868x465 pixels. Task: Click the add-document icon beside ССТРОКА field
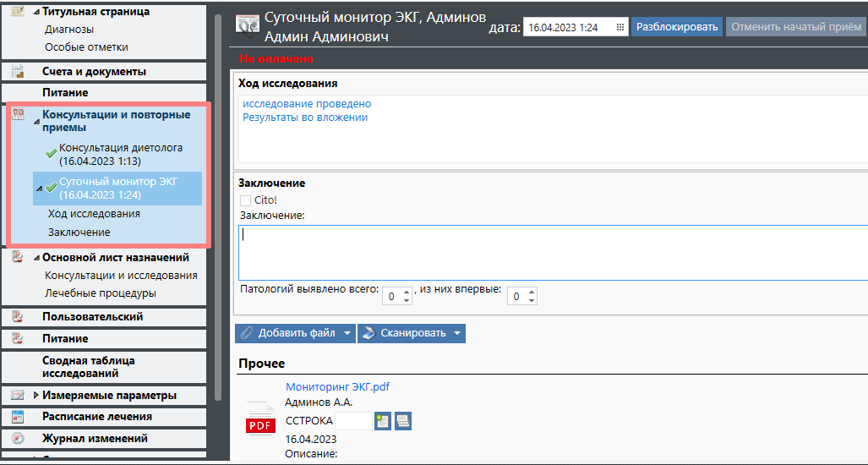pos(383,421)
